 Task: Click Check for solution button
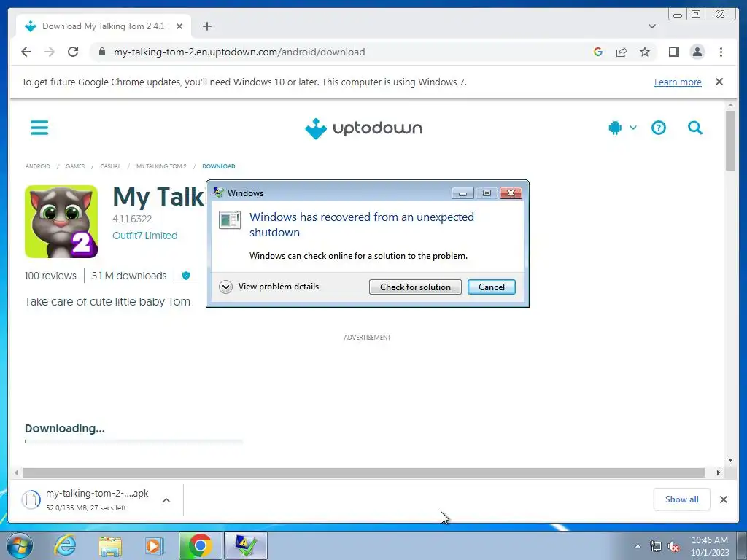(x=415, y=287)
